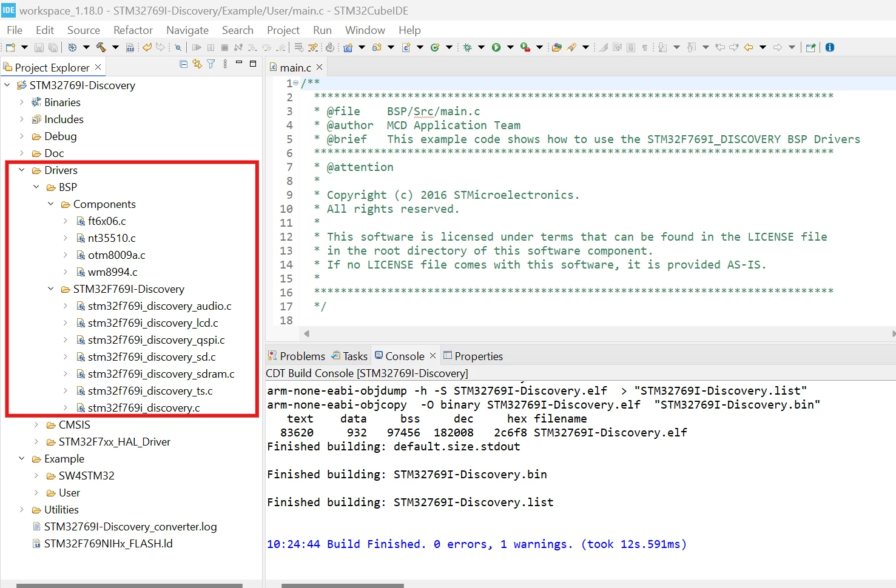Click the blue Information Center icon
Image resolution: width=896 pixels, height=588 pixels.
pyautogui.click(x=830, y=47)
